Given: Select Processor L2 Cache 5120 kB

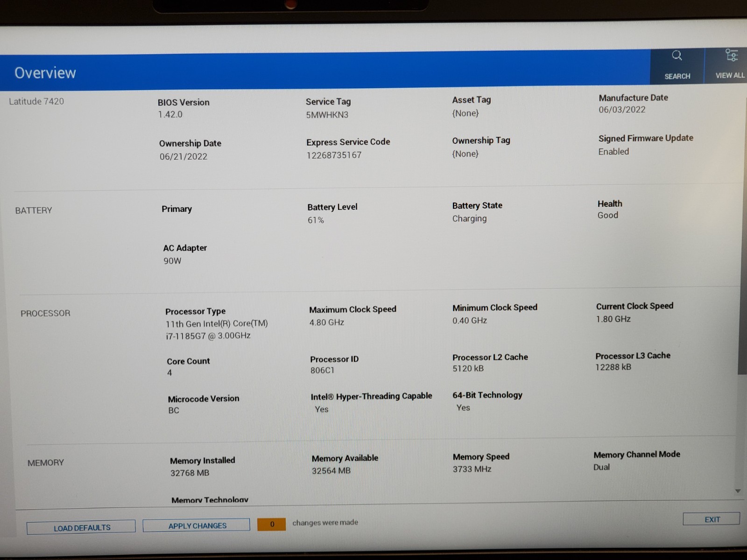Looking at the screenshot, I should [468, 369].
